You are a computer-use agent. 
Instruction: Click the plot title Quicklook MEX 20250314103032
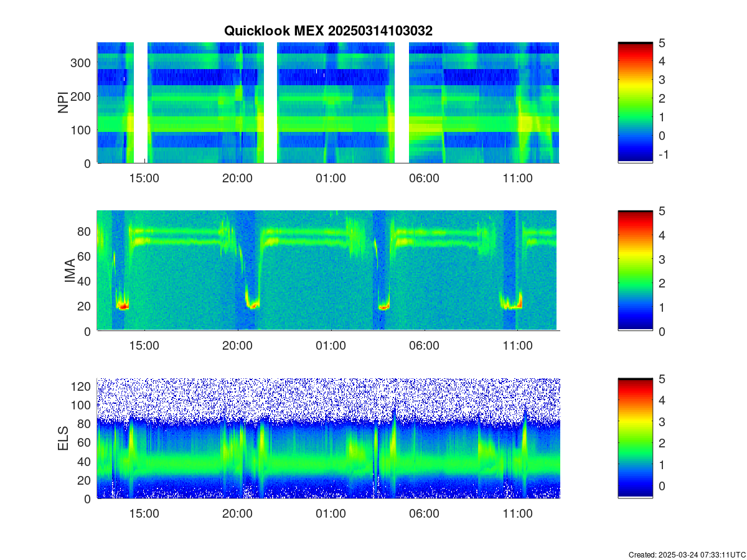coord(328,30)
